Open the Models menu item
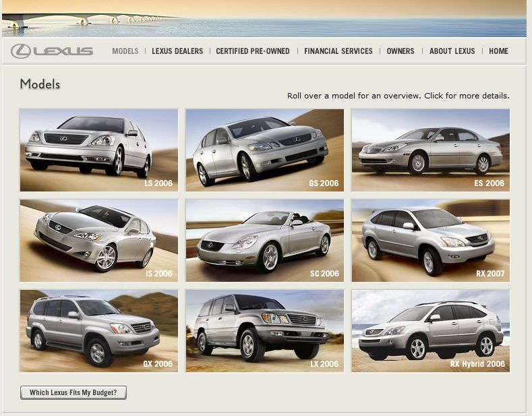The width and height of the screenshot is (532, 416). pyautogui.click(x=125, y=51)
